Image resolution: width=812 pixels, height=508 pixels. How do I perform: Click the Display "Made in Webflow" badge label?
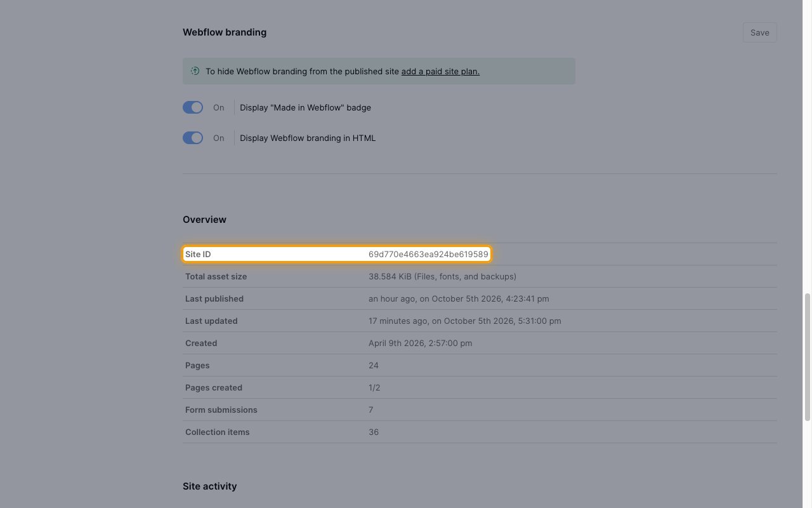click(305, 107)
